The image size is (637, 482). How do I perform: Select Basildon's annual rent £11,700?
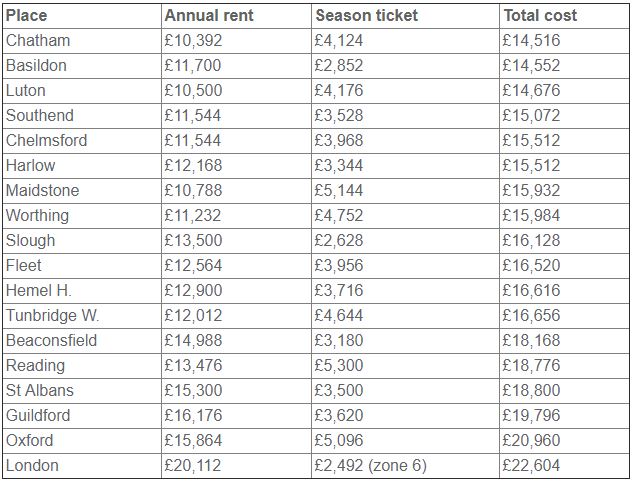click(x=193, y=65)
